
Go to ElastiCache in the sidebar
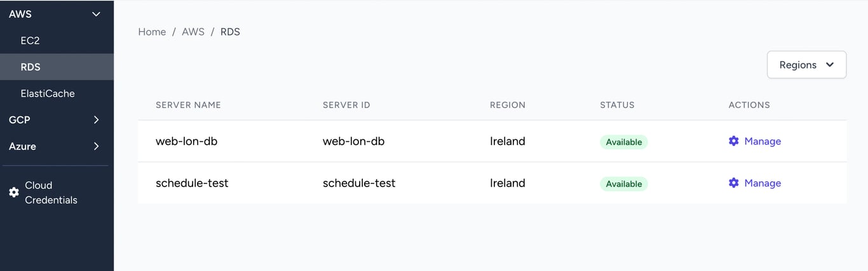48,94
